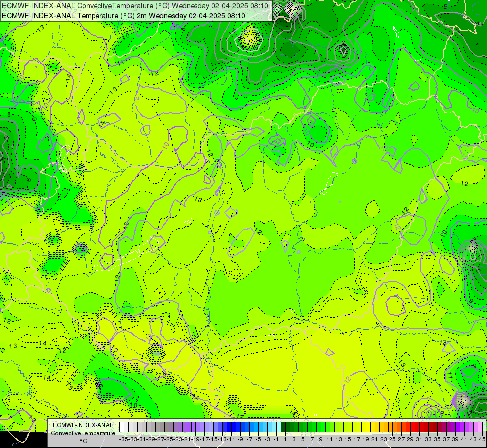
Task: Click legend scale value 27
Action: [401, 439]
